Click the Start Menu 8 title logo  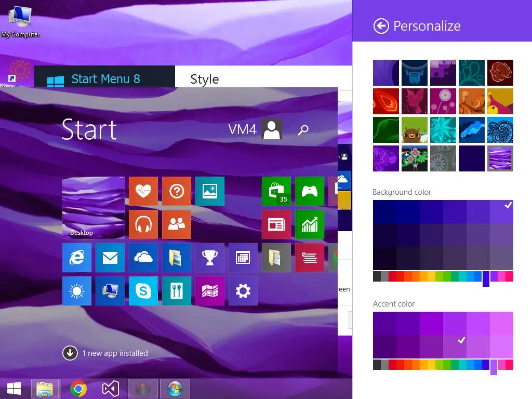(x=55, y=82)
